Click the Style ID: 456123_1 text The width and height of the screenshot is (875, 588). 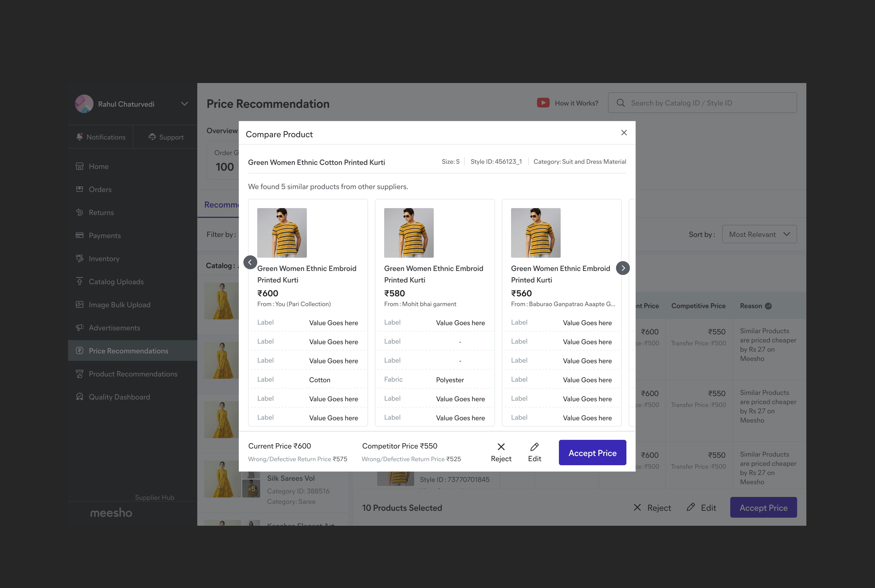[496, 162]
